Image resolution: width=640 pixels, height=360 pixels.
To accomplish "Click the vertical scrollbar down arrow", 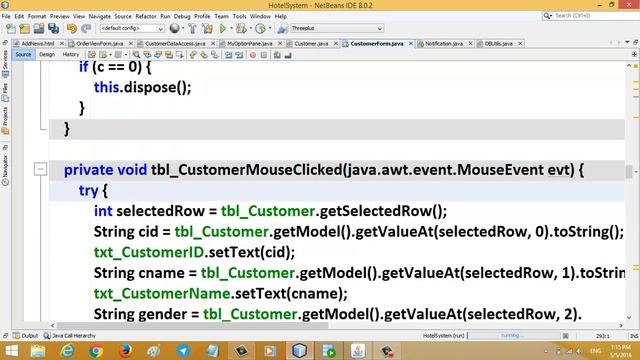I will (x=629, y=317).
